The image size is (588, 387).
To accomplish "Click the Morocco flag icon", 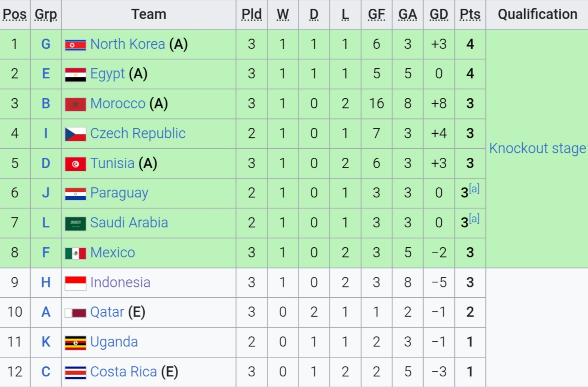I will coord(76,104).
